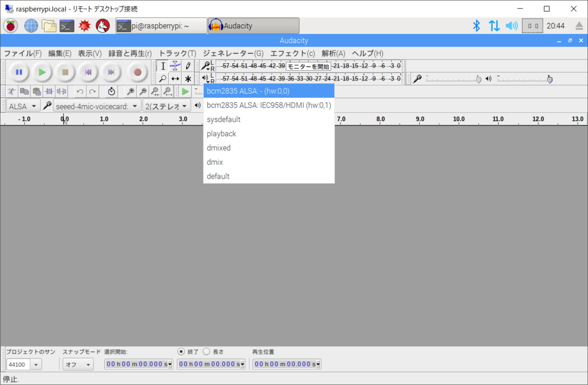Click the Paste icon in edit toolbar
Screen dimensions: 588x385
point(37,91)
